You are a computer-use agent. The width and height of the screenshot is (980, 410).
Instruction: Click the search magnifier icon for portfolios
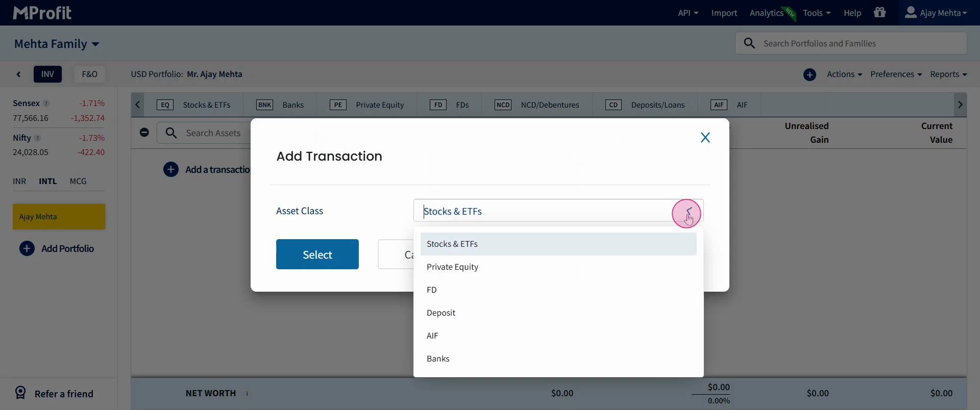(x=749, y=43)
